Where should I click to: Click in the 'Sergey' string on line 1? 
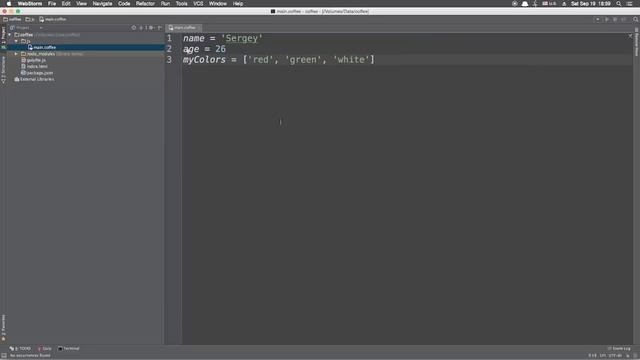[242, 38]
